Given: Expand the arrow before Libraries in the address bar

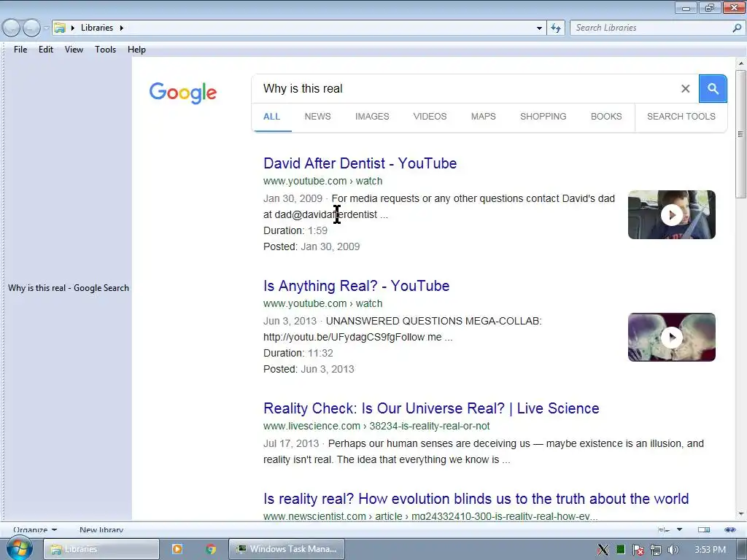Looking at the screenshot, I should tap(73, 28).
